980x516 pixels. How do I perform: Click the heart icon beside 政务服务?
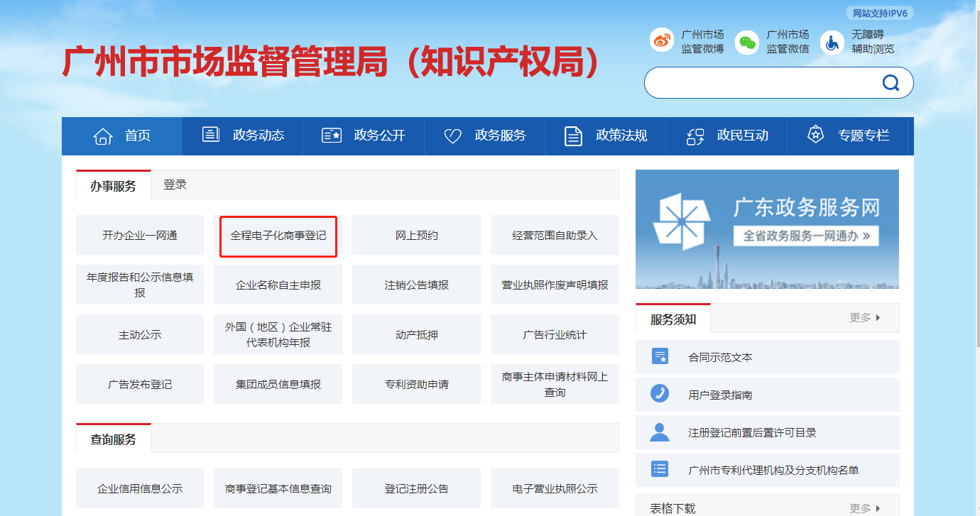click(452, 135)
